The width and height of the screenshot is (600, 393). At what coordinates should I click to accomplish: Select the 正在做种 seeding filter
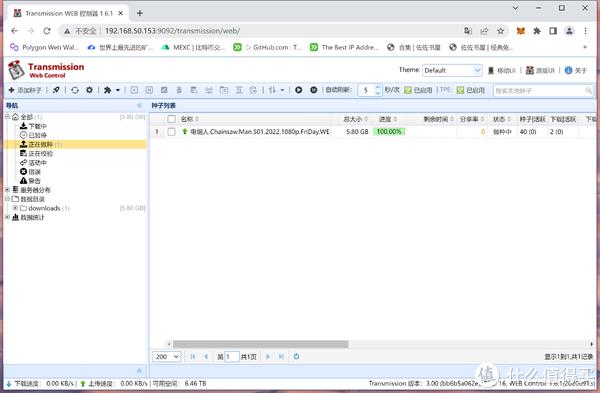41,144
